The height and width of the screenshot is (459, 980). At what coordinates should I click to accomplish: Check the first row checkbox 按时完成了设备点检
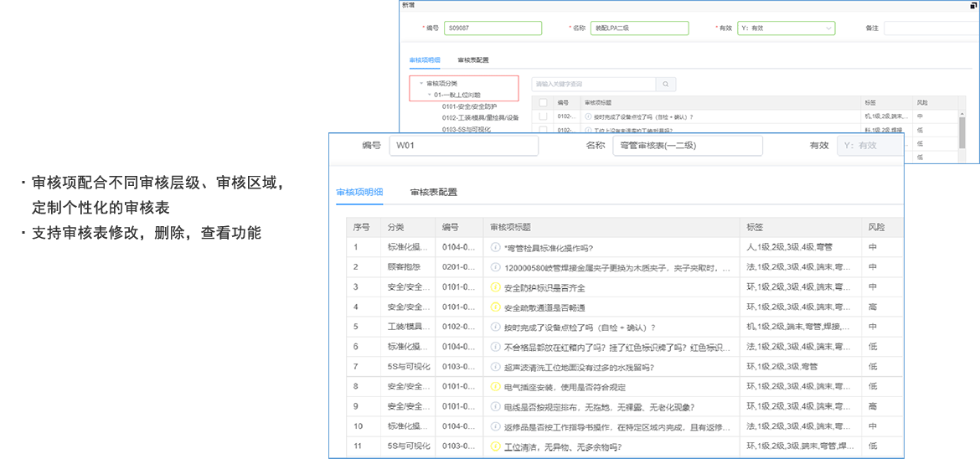(x=543, y=116)
